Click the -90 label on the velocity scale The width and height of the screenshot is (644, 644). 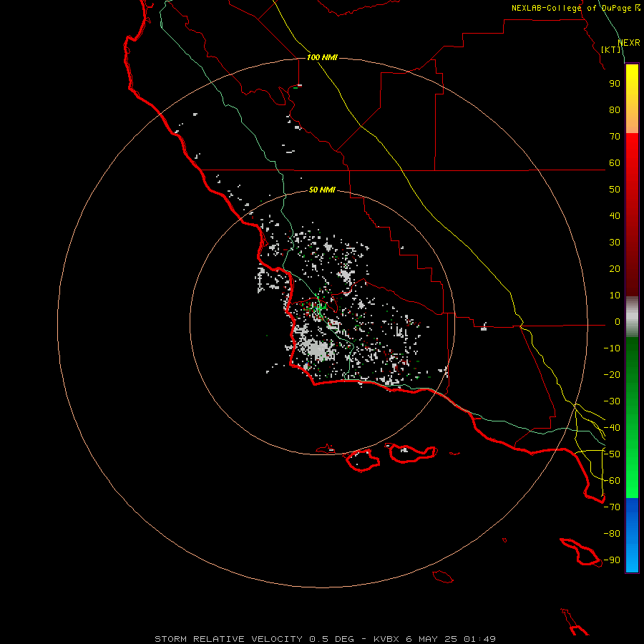click(612, 560)
